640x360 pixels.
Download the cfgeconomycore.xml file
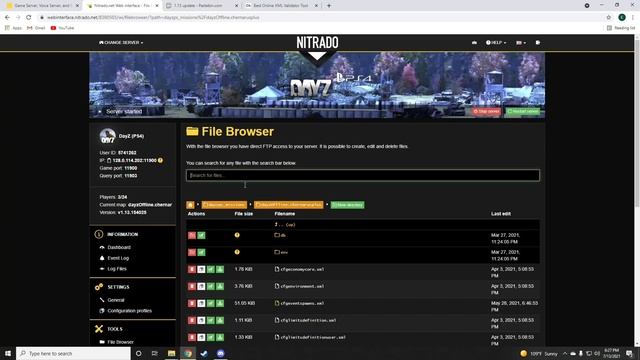[x=220, y=269]
